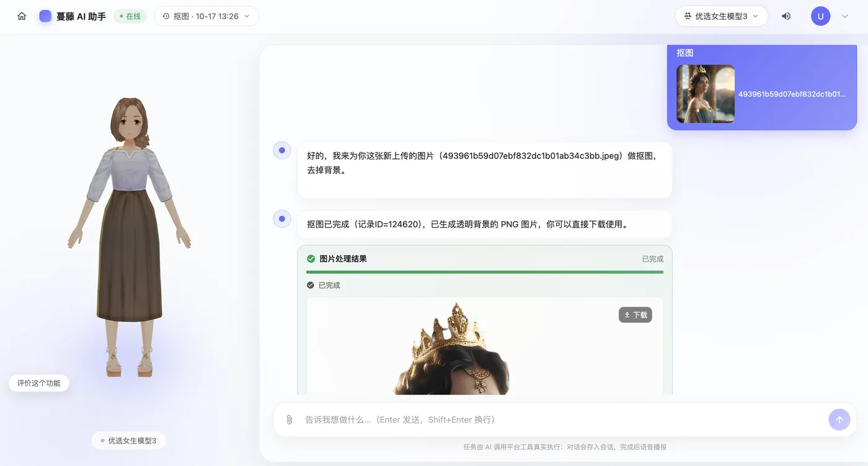
Task: Click the file name 493961b59d07ebf832dc1b01…
Action: (792, 94)
